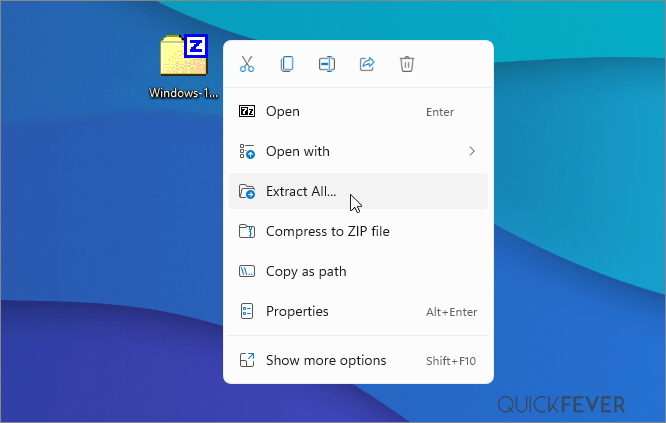Click the Rename icon in context menu
666x423 pixels.
(x=327, y=64)
